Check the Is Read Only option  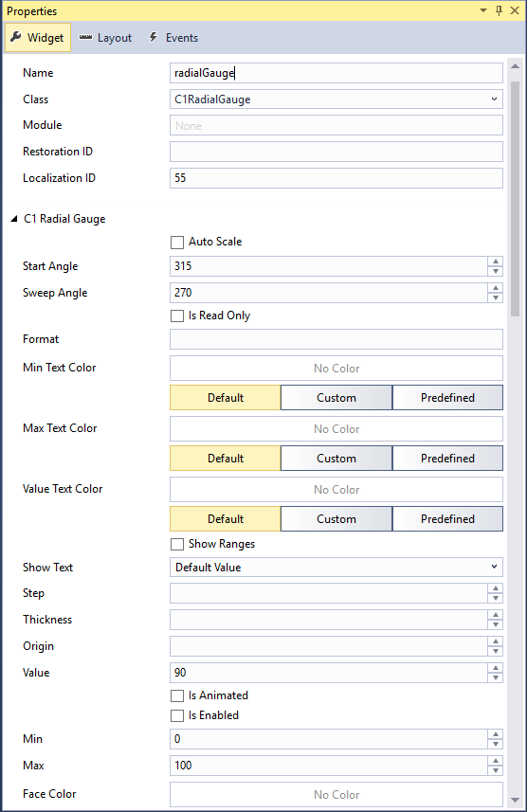click(x=177, y=316)
